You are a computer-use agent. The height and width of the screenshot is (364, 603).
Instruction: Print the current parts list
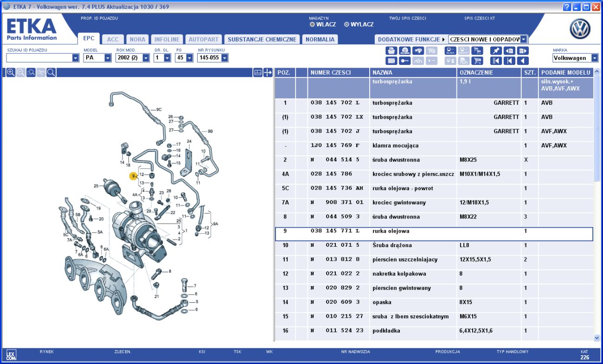click(x=391, y=51)
